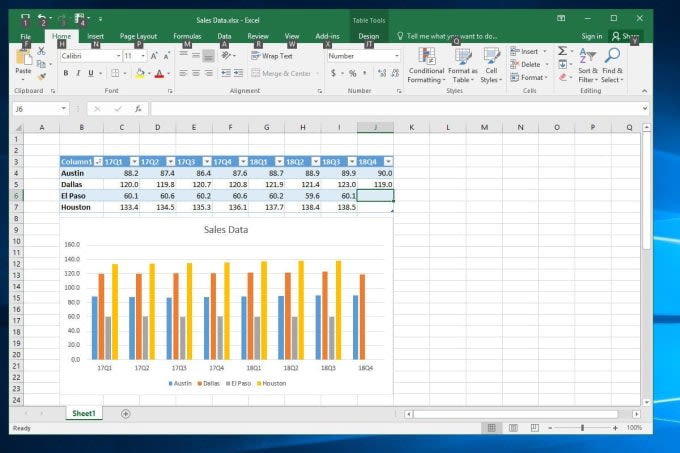680x453 pixels.
Task: Decrease font size with the small A
Action: click(x=167, y=56)
